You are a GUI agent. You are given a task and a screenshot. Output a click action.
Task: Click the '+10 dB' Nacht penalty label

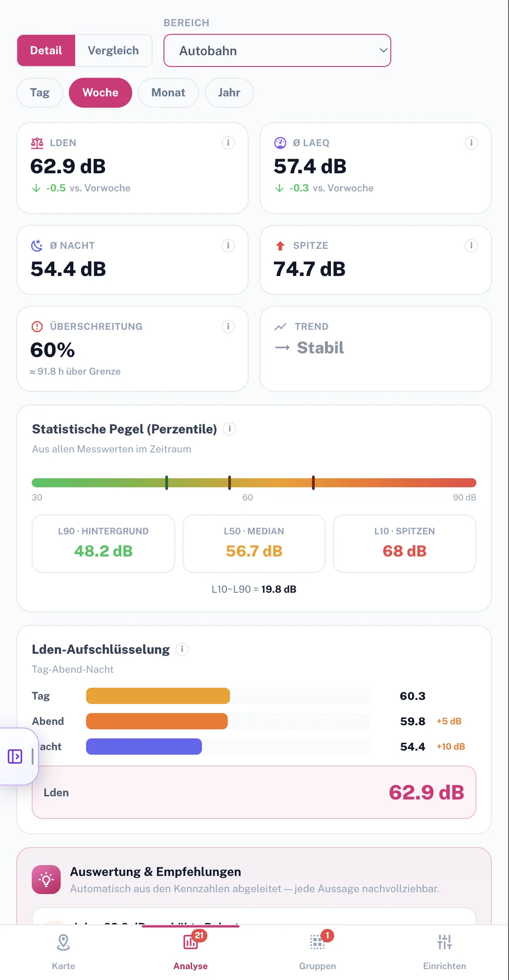pos(451,747)
